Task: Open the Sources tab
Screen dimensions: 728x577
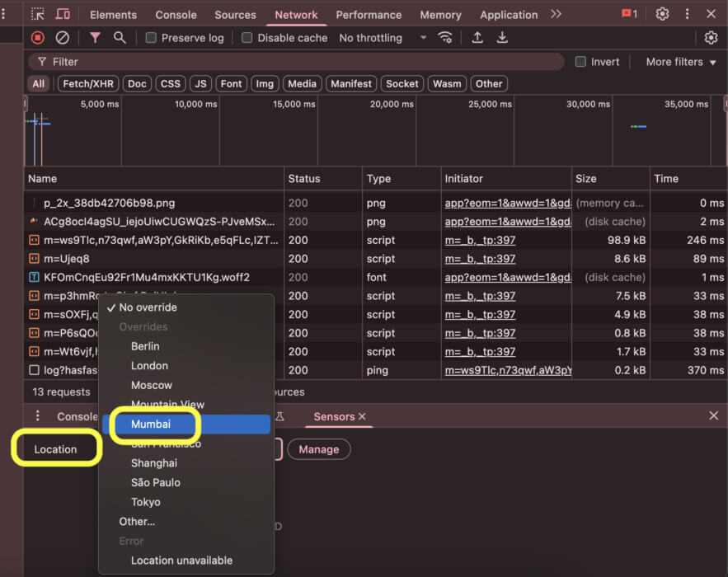Action: coord(236,14)
